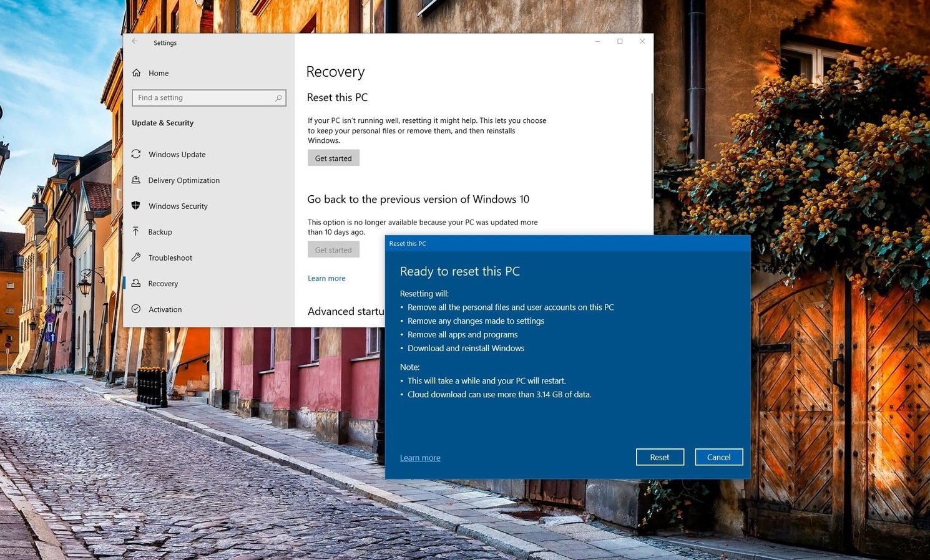This screenshot has height=560, width=930.
Task: Click the search magnifier icon
Action: coord(278,98)
